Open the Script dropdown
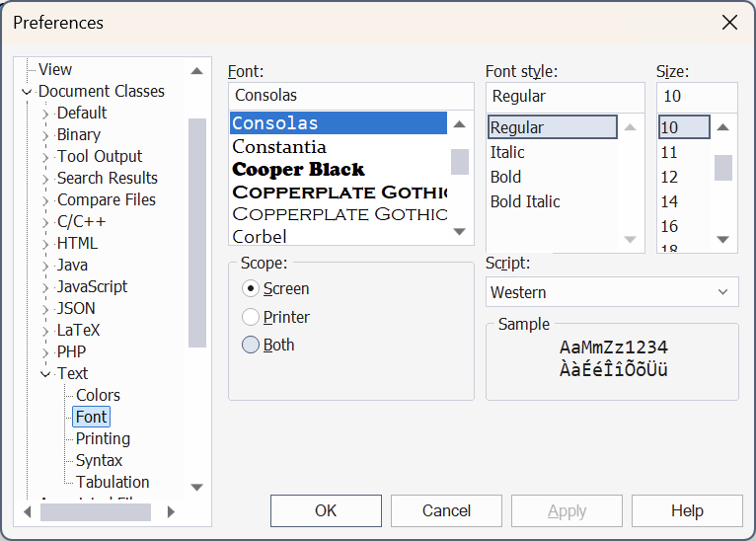The height and width of the screenshot is (541, 756). coord(612,292)
